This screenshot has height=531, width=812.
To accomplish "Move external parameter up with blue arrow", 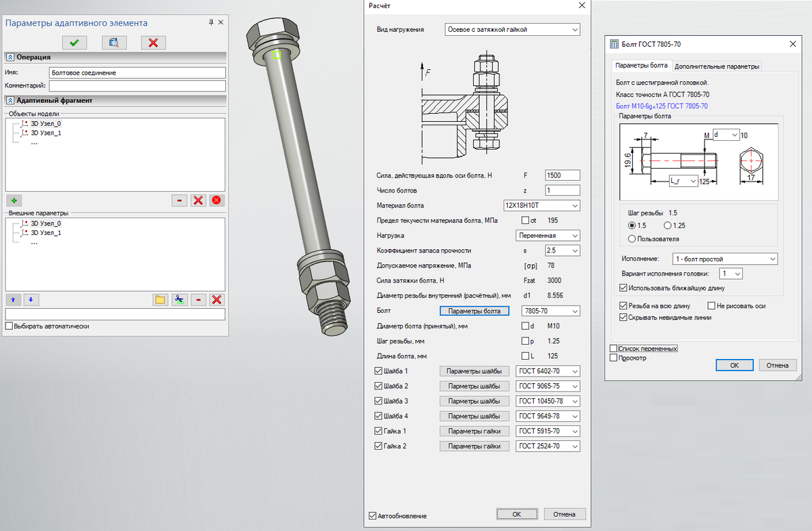I will [x=13, y=299].
